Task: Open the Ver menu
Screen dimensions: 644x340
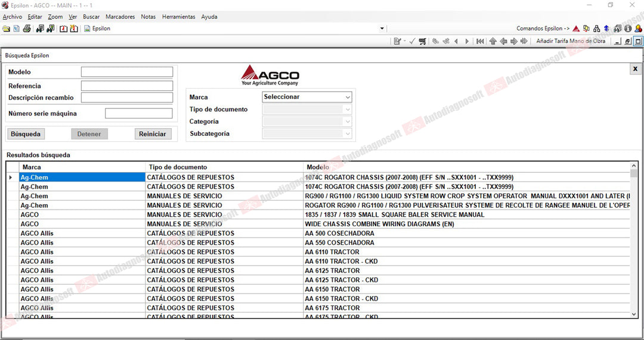Action: (x=73, y=17)
